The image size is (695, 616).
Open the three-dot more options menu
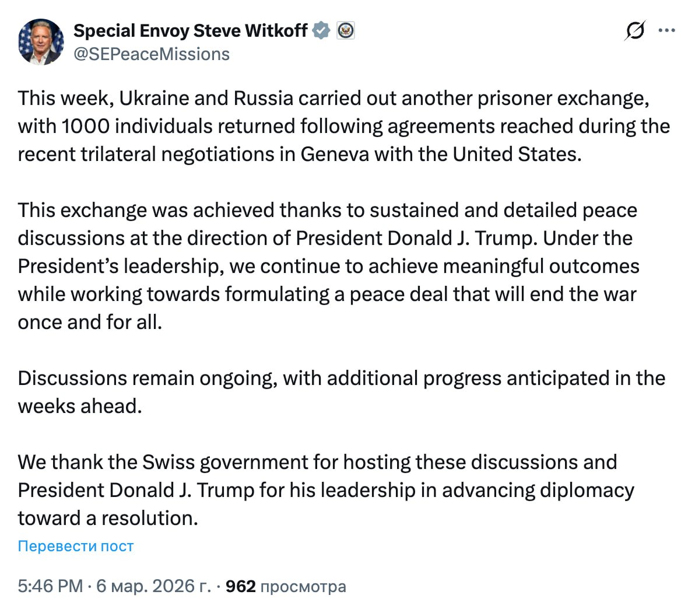pyautogui.click(x=666, y=30)
